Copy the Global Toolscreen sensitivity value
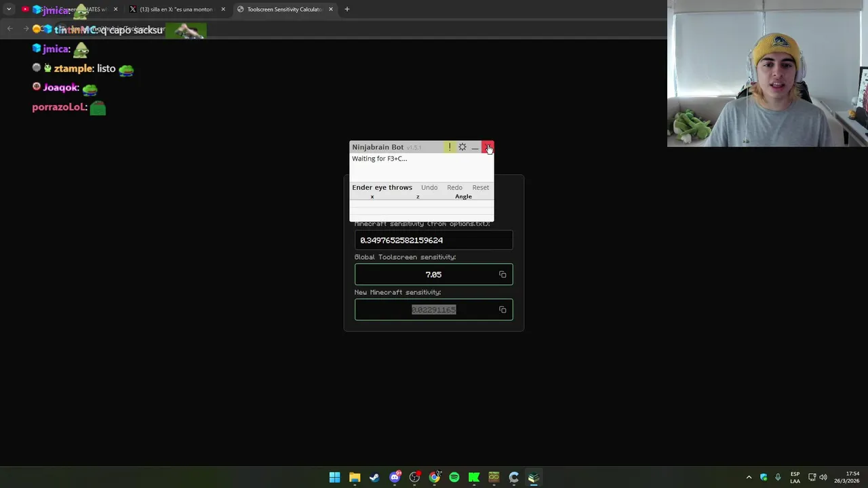This screenshot has width=868, height=488. [x=502, y=274]
